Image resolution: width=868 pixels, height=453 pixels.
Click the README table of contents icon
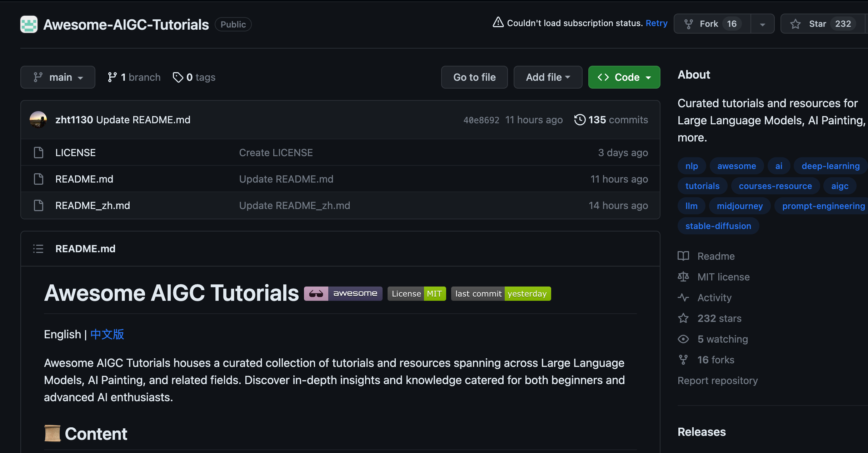(38, 249)
